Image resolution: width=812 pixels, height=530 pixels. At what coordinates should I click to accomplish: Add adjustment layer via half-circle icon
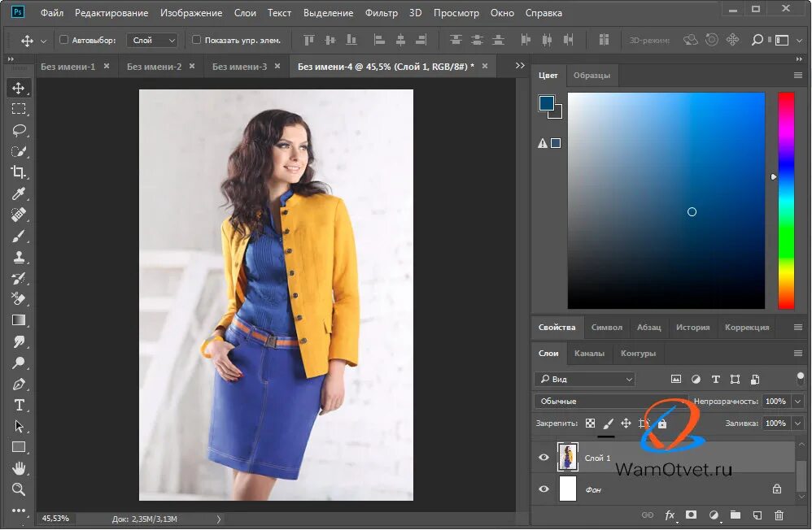tap(714, 515)
